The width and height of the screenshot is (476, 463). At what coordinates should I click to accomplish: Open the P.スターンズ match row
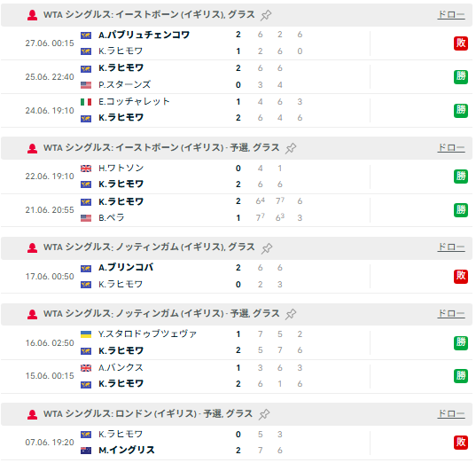pos(237,76)
